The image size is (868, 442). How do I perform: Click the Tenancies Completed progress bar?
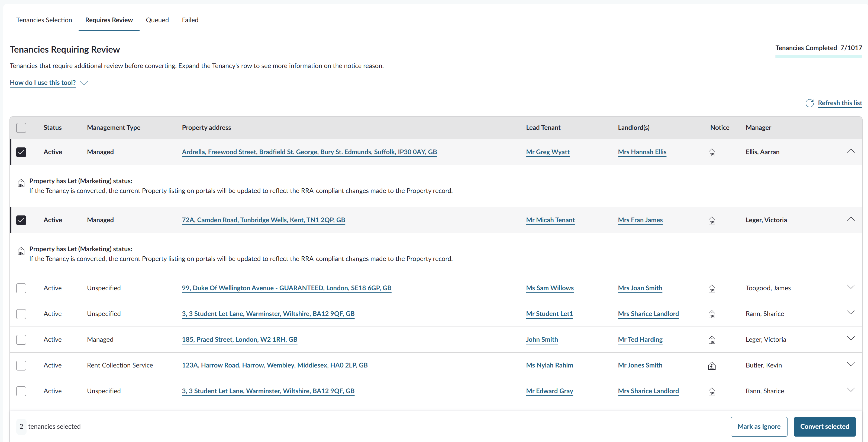click(x=818, y=57)
